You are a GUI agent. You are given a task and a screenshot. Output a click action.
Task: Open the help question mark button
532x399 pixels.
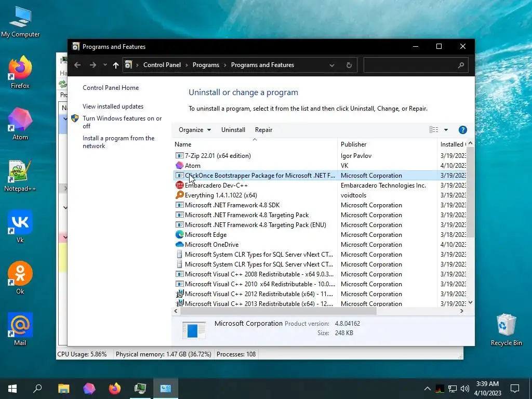tap(462, 130)
